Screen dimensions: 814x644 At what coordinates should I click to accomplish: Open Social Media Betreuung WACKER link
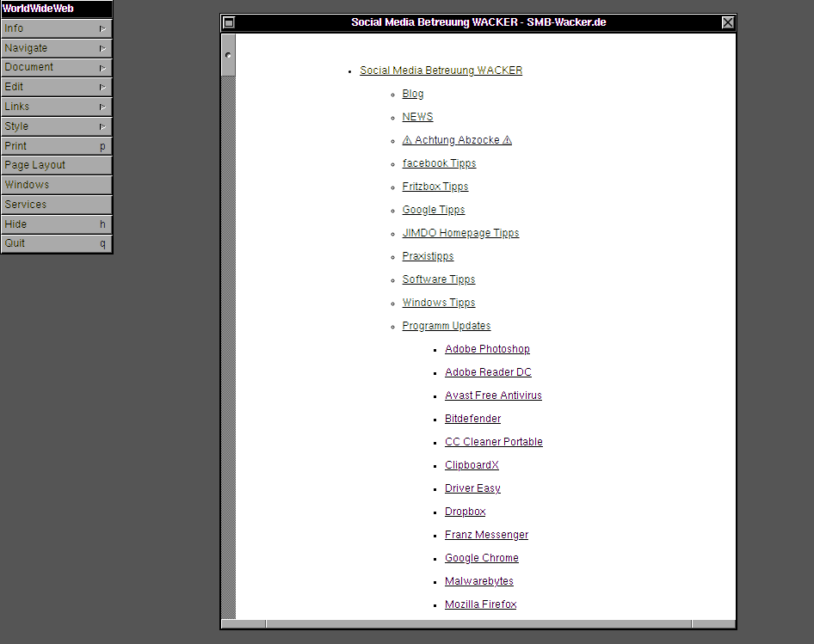tap(441, 71)
